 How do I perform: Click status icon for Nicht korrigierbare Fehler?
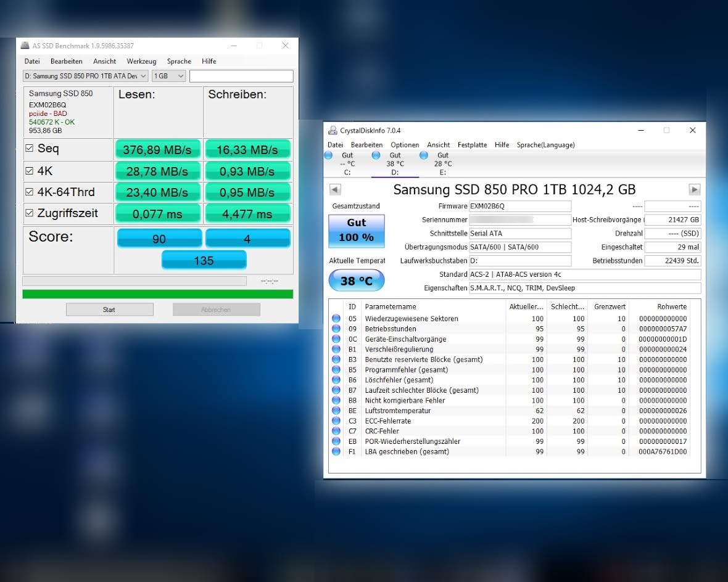click(x=336, y=400)
